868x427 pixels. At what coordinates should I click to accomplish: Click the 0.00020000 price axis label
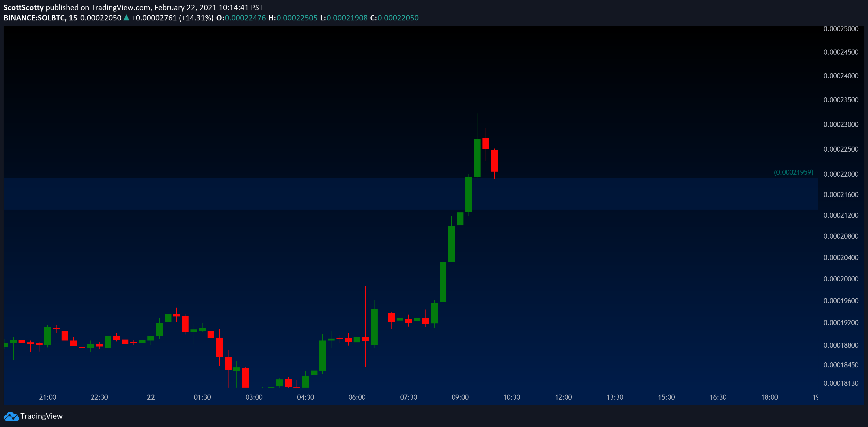coord(841,279)
